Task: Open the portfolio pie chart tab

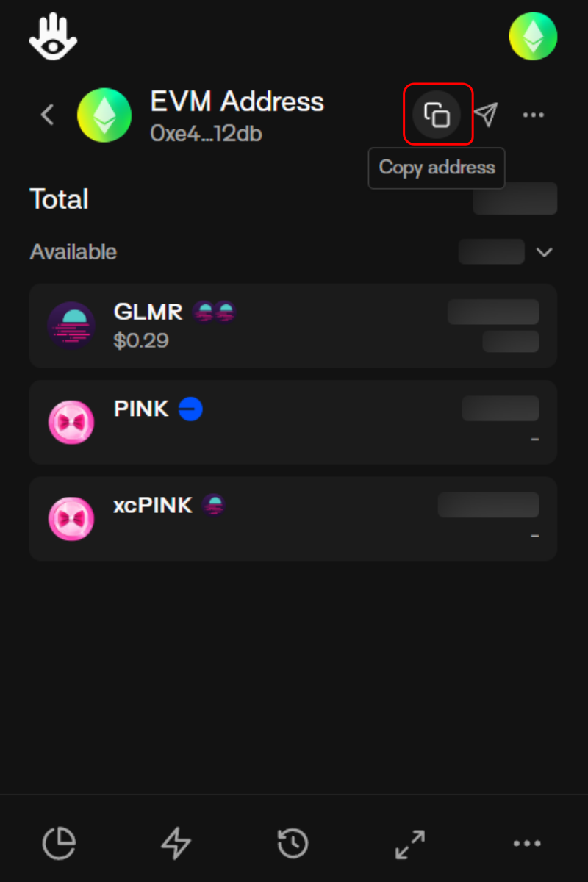Action: [x=59, y=843]
